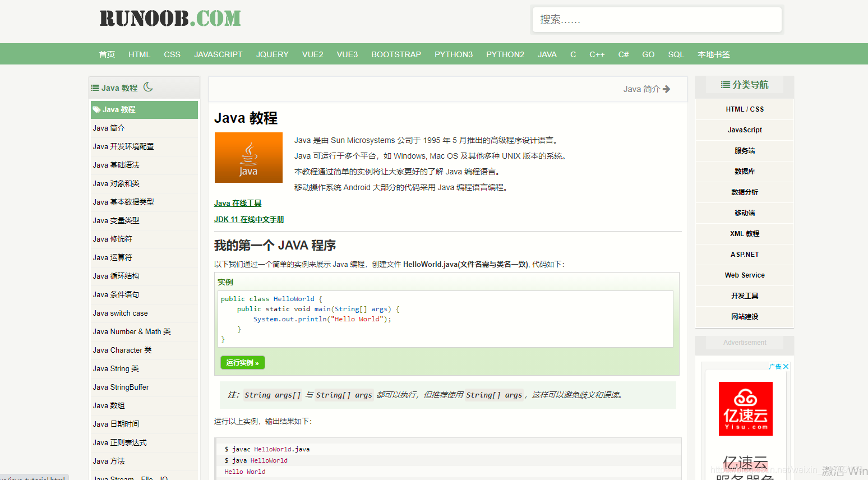
Task: Toggle night mode moon icon
Action: [148, 87]
